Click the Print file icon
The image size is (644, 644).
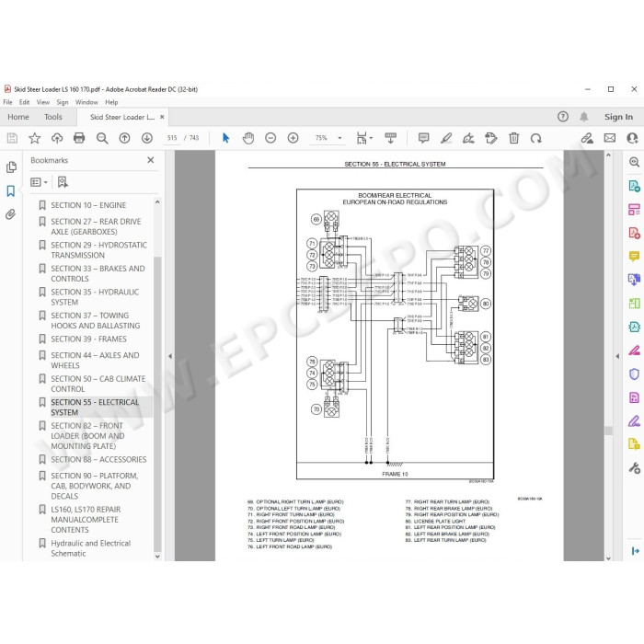pos(79,138)
